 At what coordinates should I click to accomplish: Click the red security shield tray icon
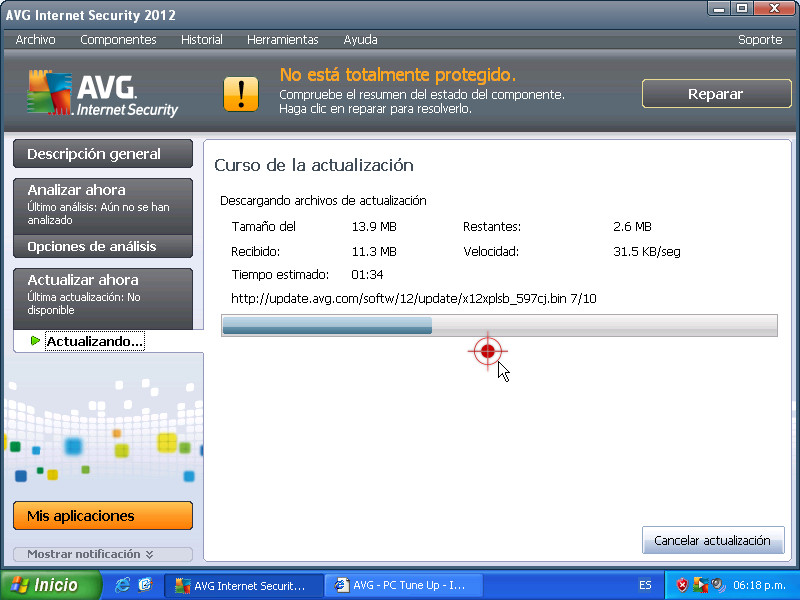click(682, 585)
